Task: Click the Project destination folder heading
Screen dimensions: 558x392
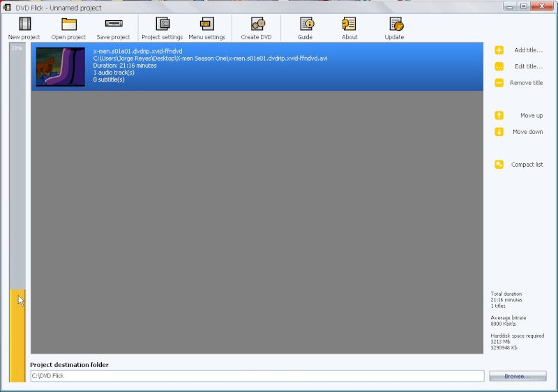Action: 69,365
